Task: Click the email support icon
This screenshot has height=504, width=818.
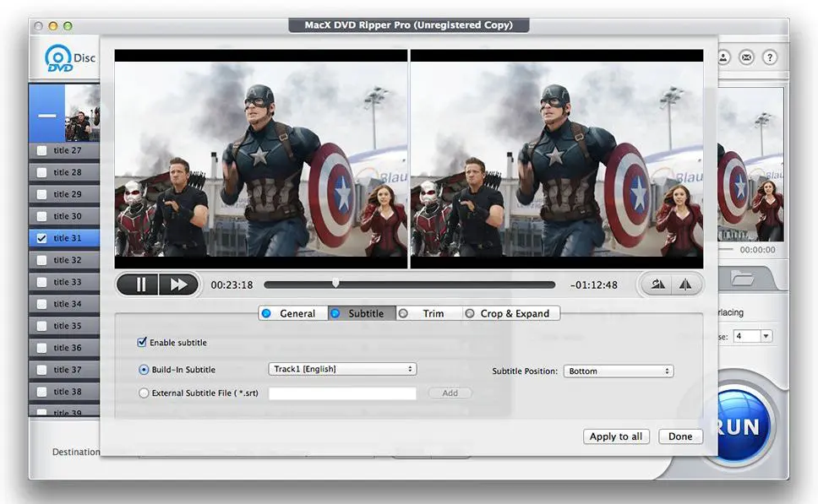Action: 746,57
